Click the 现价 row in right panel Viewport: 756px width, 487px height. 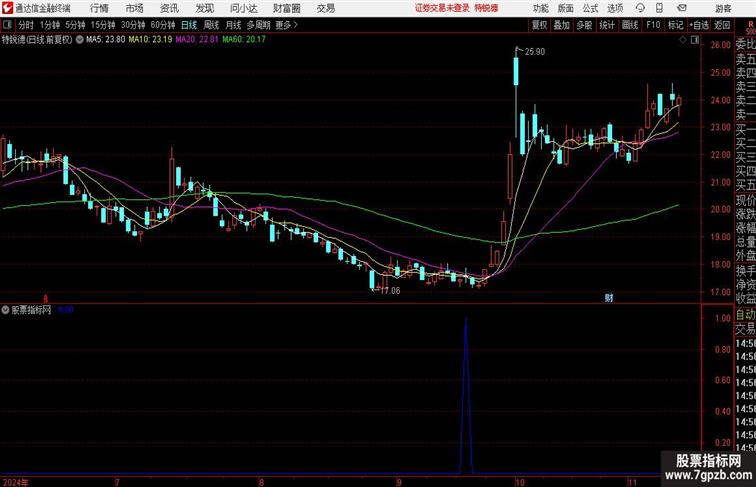point(745,200)
